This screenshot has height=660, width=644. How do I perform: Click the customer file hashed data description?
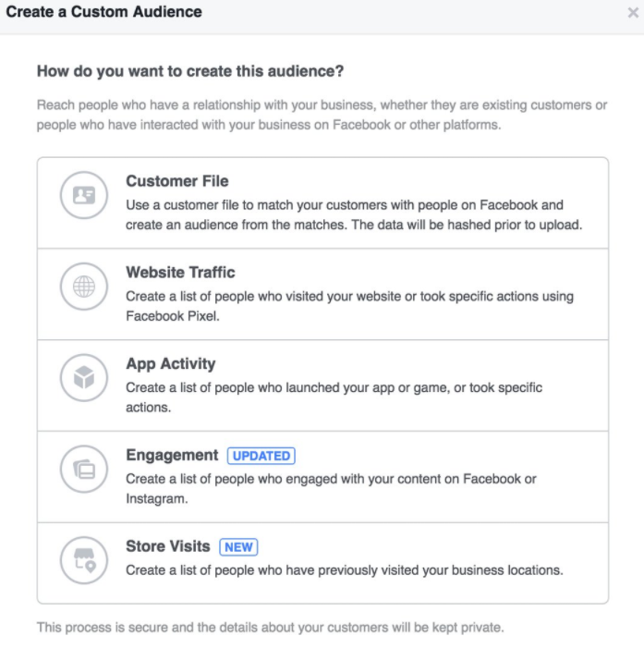353,214
